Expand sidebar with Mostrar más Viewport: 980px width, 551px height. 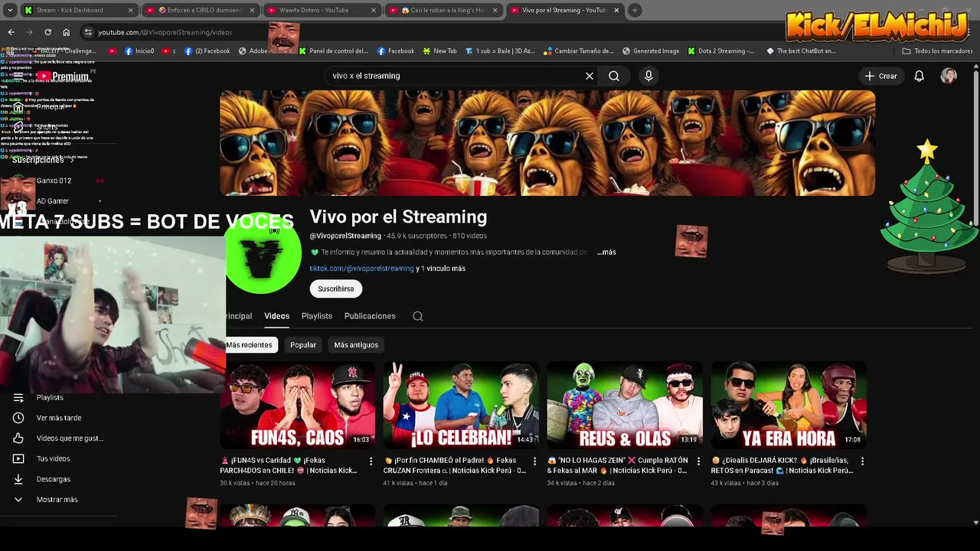[x=57, y=500]
